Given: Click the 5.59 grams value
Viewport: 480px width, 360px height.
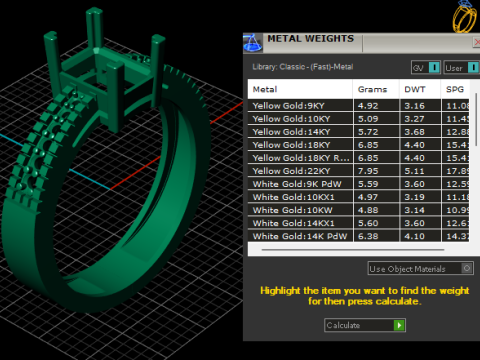Looking at the screenshot, I should [x=368, y=184].
